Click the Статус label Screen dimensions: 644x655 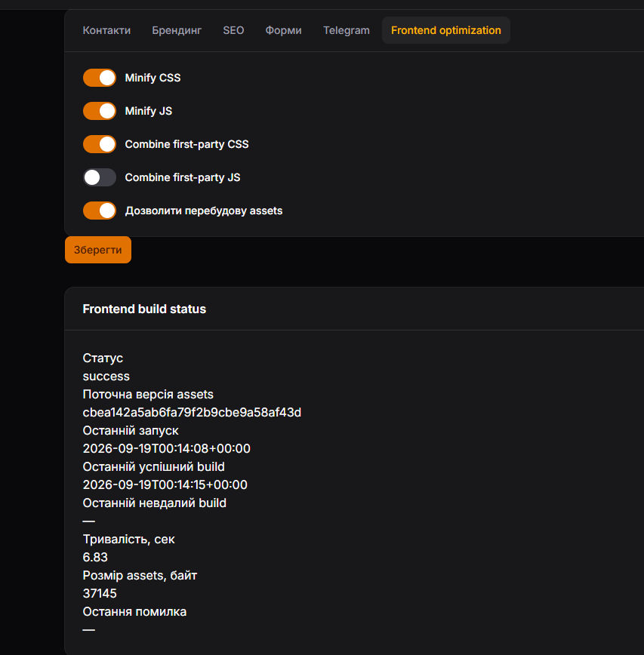coord(103,358)
